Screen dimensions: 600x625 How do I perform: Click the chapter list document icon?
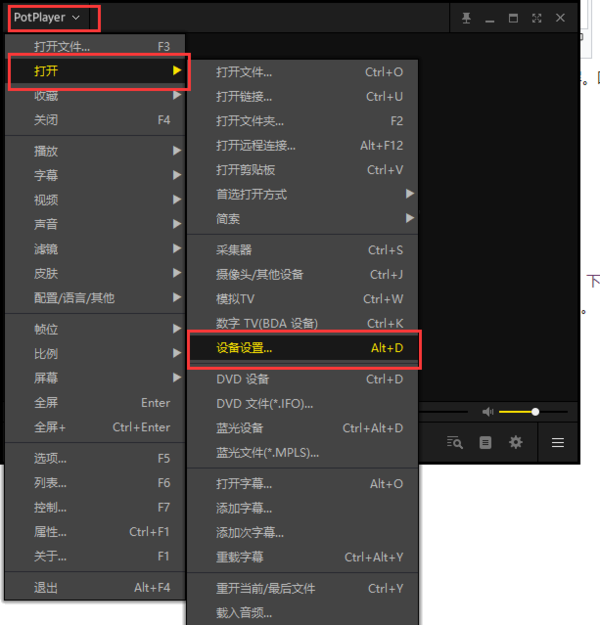486,442
